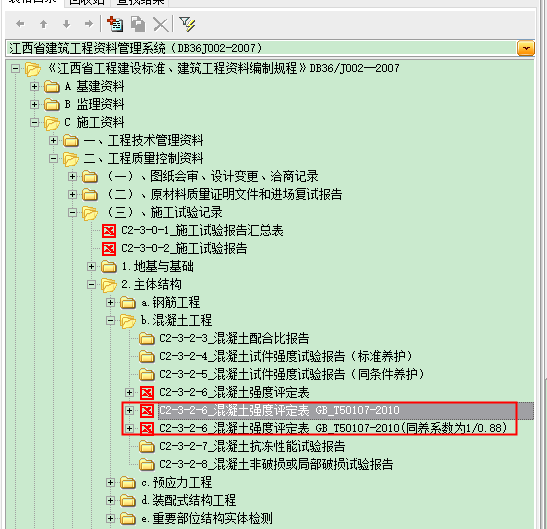Click the left arrow toolbar icon

tap(20, 24)
